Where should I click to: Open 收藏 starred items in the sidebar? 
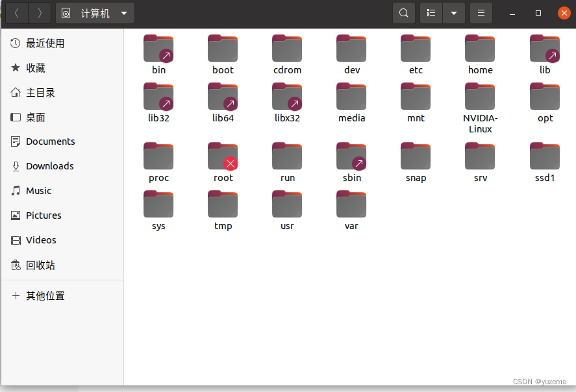pyautogui.click(x=62, y=68)
